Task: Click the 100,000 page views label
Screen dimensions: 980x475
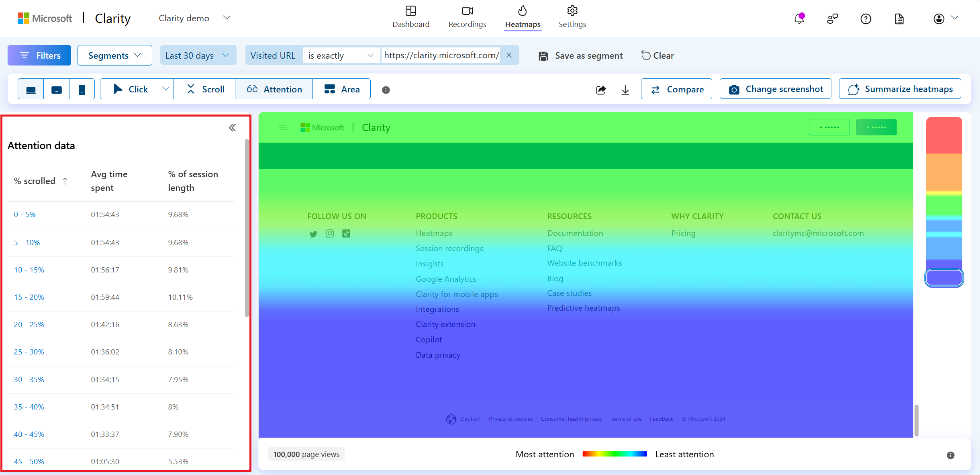Action: click(306, 455)
